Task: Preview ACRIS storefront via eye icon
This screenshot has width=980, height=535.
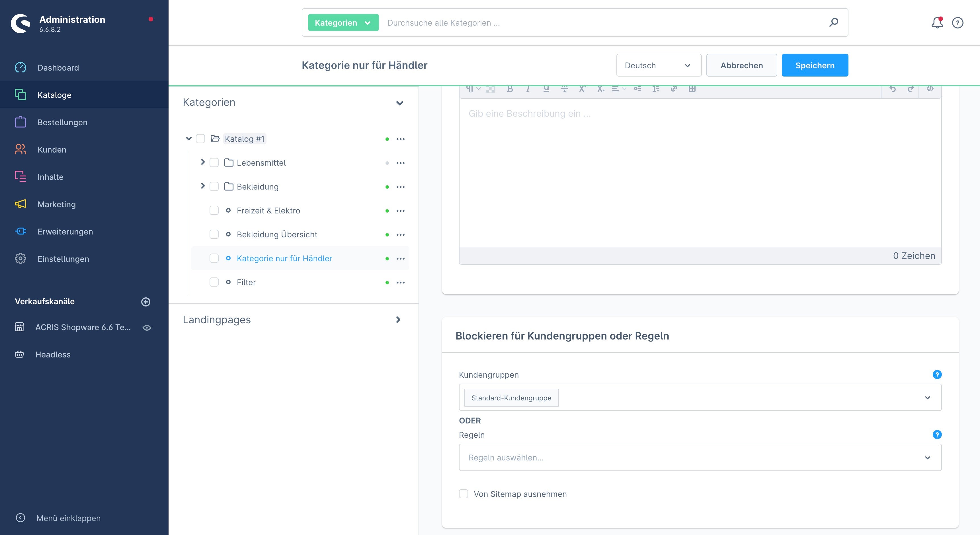Action: (147, 328)
